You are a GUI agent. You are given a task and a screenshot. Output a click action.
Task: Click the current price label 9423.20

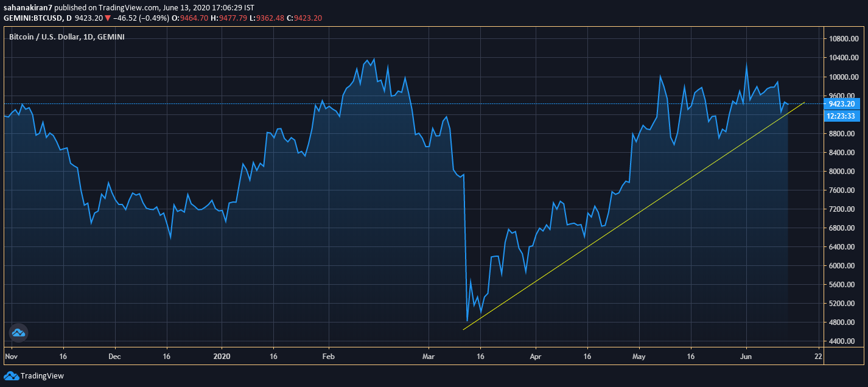click(x=841, y=104)
